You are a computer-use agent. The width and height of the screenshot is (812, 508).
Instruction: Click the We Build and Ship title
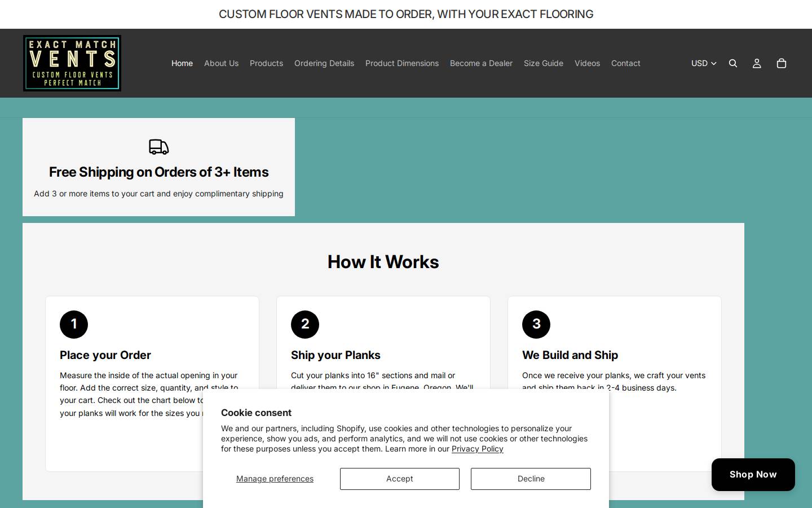pyautogui.click(x=570, y=355)
